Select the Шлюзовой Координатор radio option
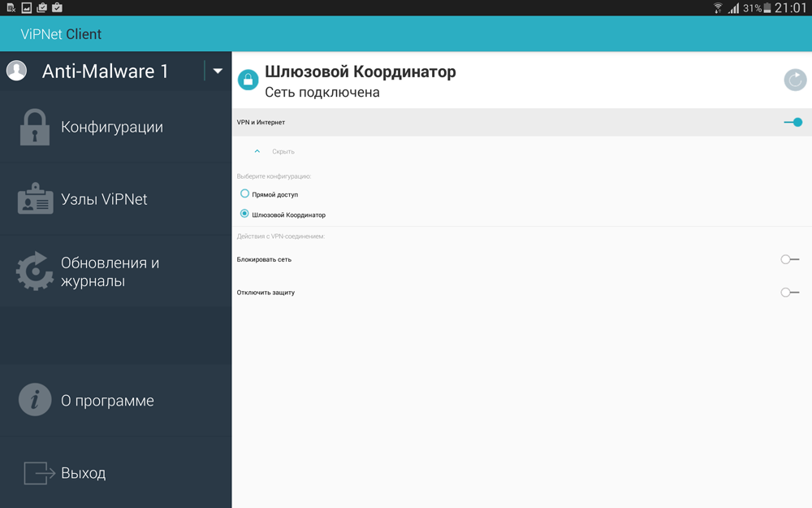812x508 pixels. 244,214
